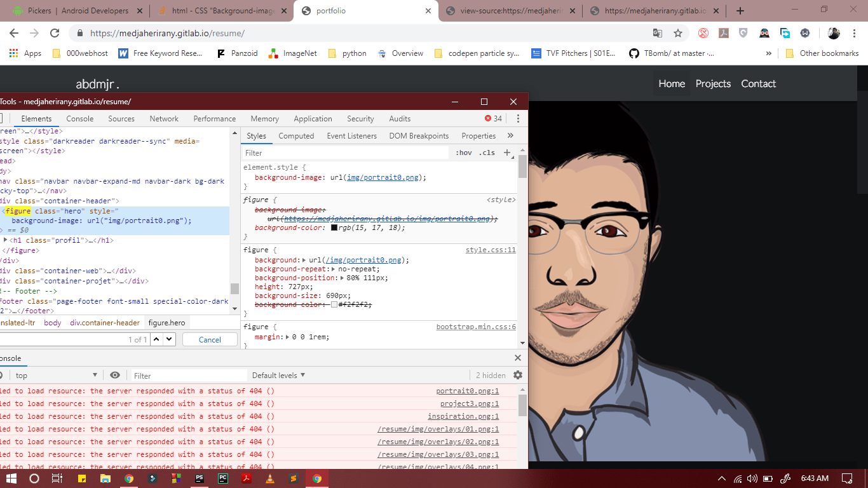This screenshot has width=868, height=488.
Task: Reload the current page
Action: 55,33
